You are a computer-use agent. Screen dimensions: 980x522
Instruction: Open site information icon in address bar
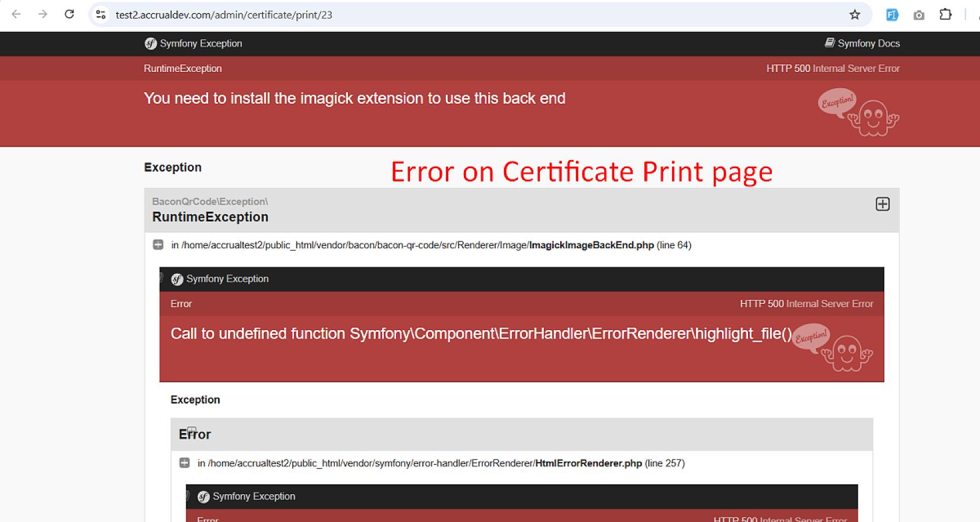point(101,14)
